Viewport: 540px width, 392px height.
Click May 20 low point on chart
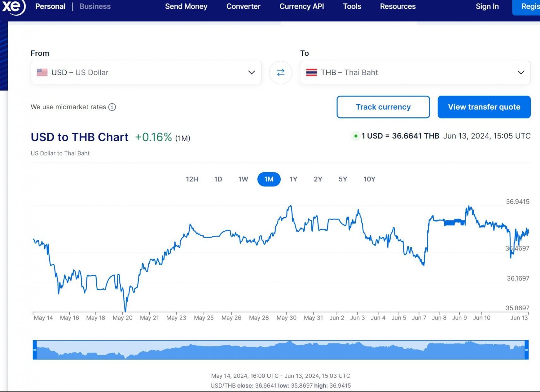coord(125,311)
